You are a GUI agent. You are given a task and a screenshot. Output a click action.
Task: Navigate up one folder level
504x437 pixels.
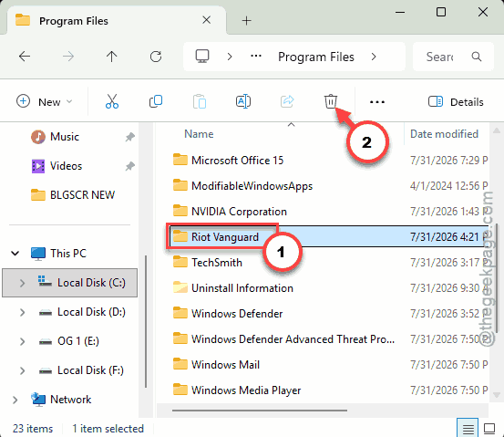(x=112, y=57)
